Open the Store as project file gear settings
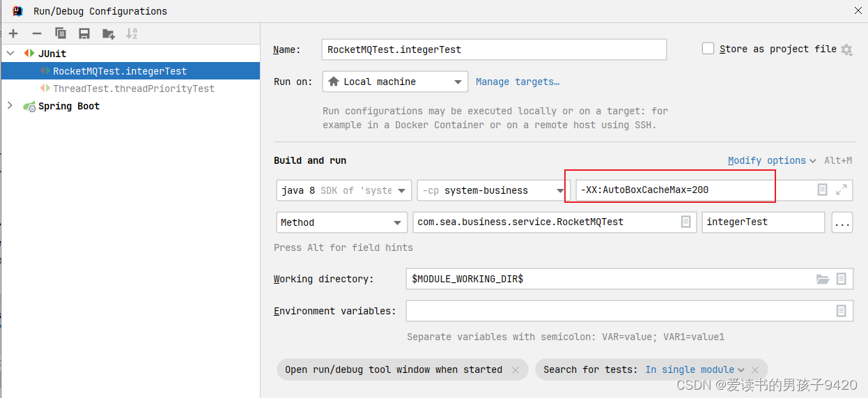 tap(846, 49)
